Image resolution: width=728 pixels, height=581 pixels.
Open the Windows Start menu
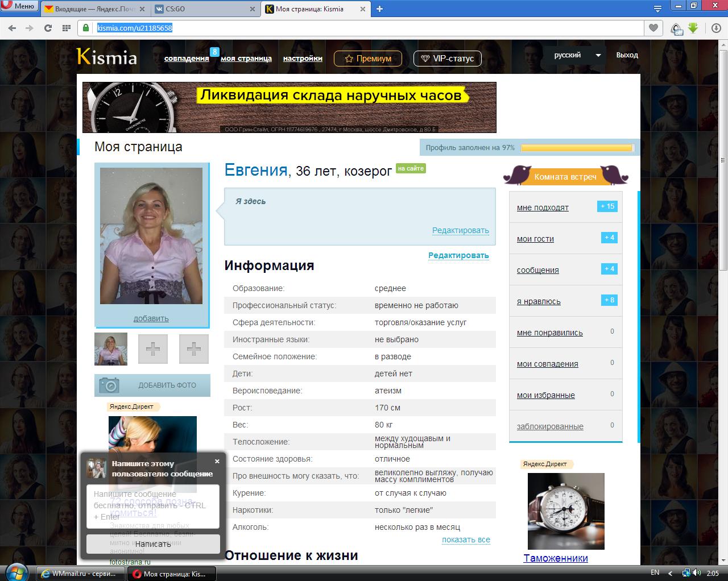[x=16, y=572]
